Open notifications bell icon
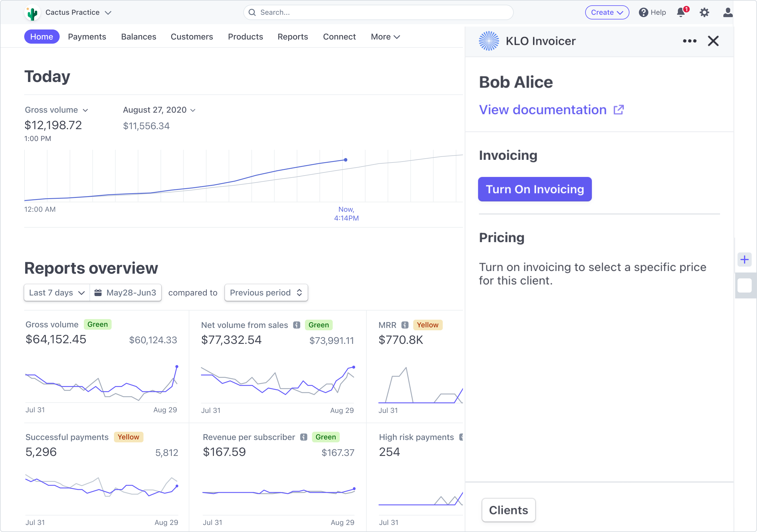 click(681, 12)
